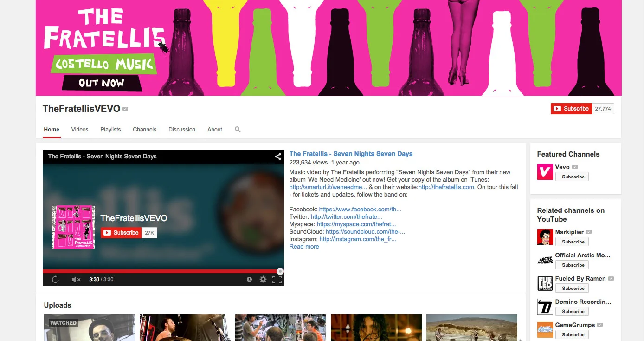
Task: Click the Markiplier channel avatar
Action: click(x=545, y=237)
